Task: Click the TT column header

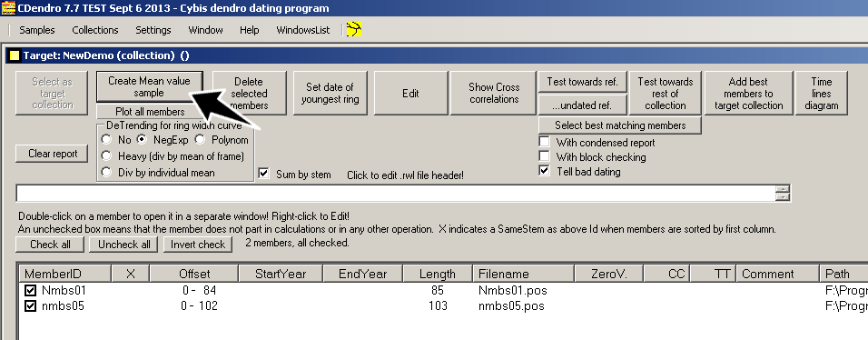Action: (x=713, y=274)
